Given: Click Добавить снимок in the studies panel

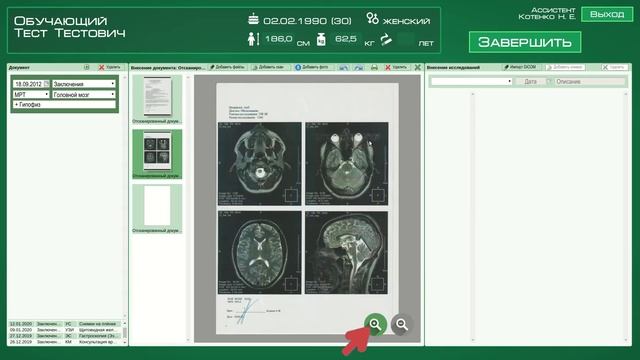Looking at the screenshot, I should [565, 67].
